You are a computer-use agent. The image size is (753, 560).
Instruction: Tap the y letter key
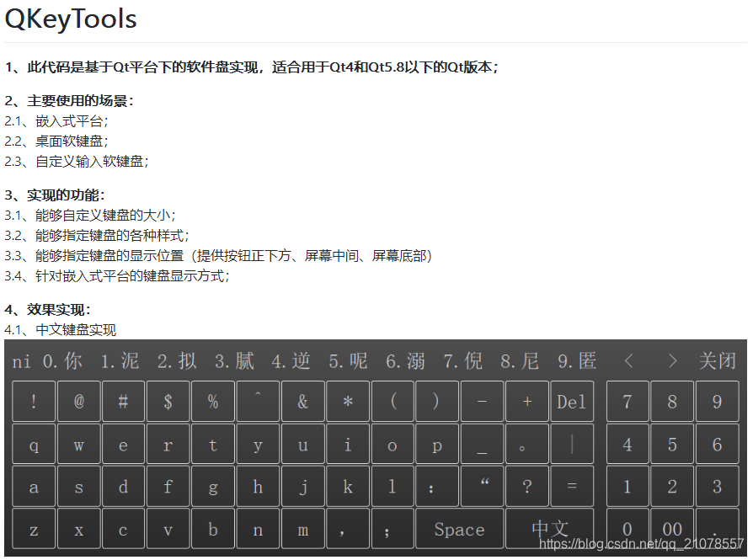click(258, 444)
